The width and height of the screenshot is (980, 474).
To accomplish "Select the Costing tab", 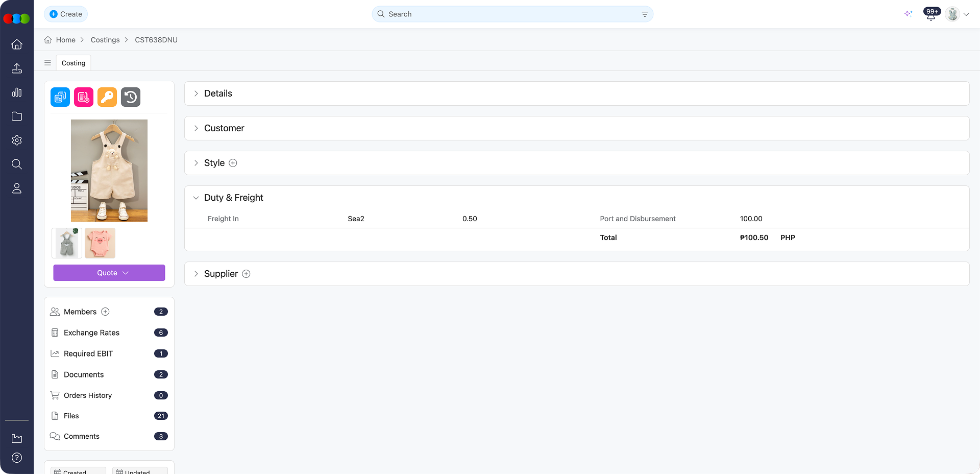I will point(73,63).
